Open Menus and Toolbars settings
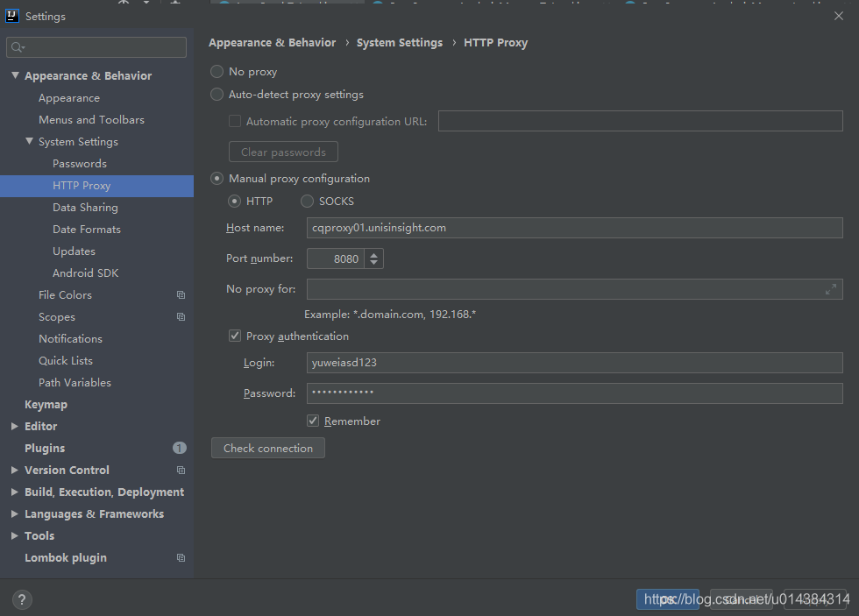The image size is (859, 616). pyautogui.click(x=91, y=120)
